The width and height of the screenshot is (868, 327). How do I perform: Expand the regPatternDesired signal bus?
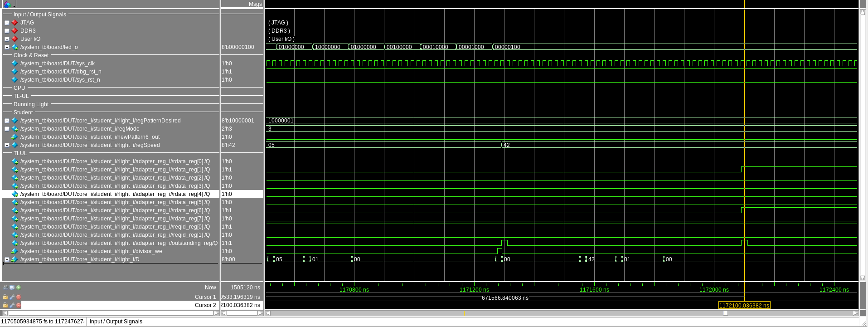tap(7, 121)
